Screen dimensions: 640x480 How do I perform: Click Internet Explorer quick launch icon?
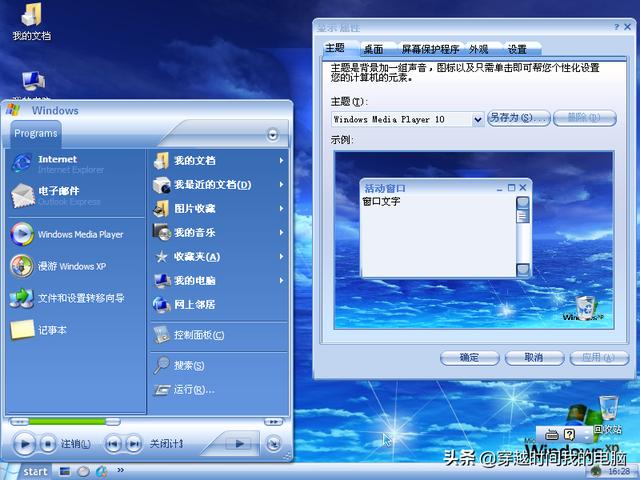click(102, 471)
